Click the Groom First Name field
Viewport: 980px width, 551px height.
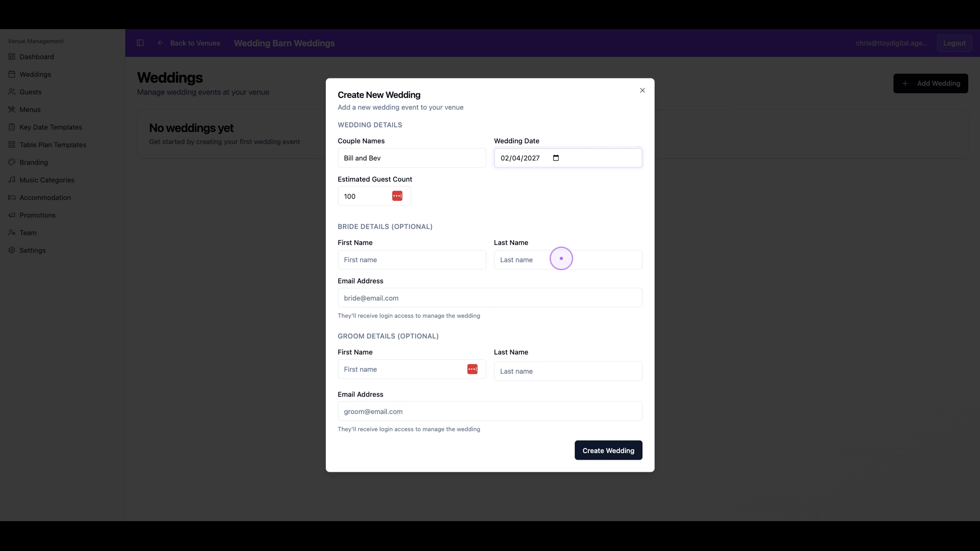tap(412, 369)
